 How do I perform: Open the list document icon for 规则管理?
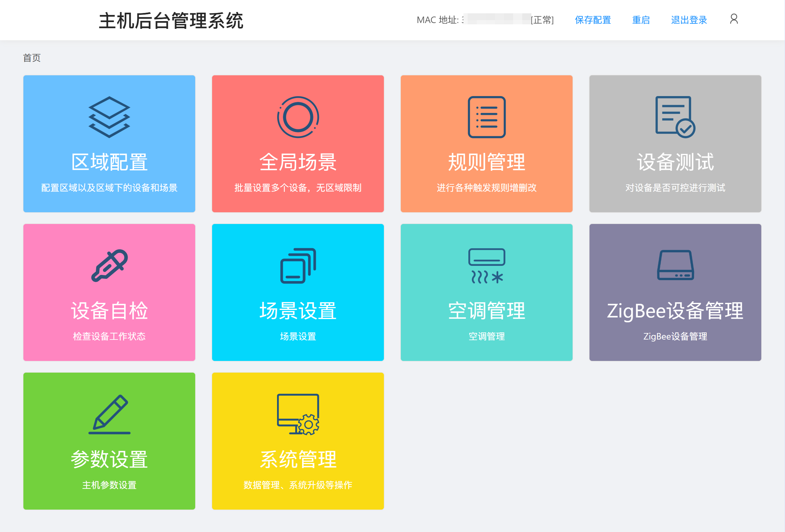[x=487, y=117]
